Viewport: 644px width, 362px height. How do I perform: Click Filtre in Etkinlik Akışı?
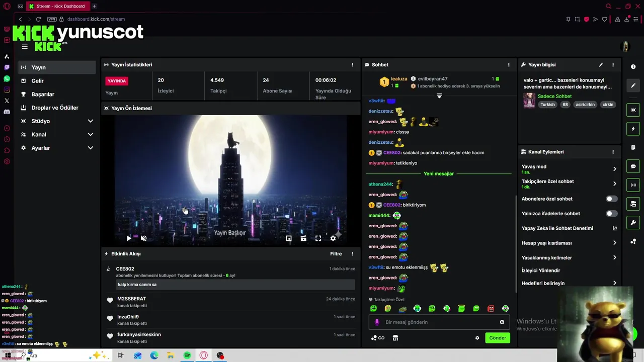pyautogui.click(x=336, y=254)
